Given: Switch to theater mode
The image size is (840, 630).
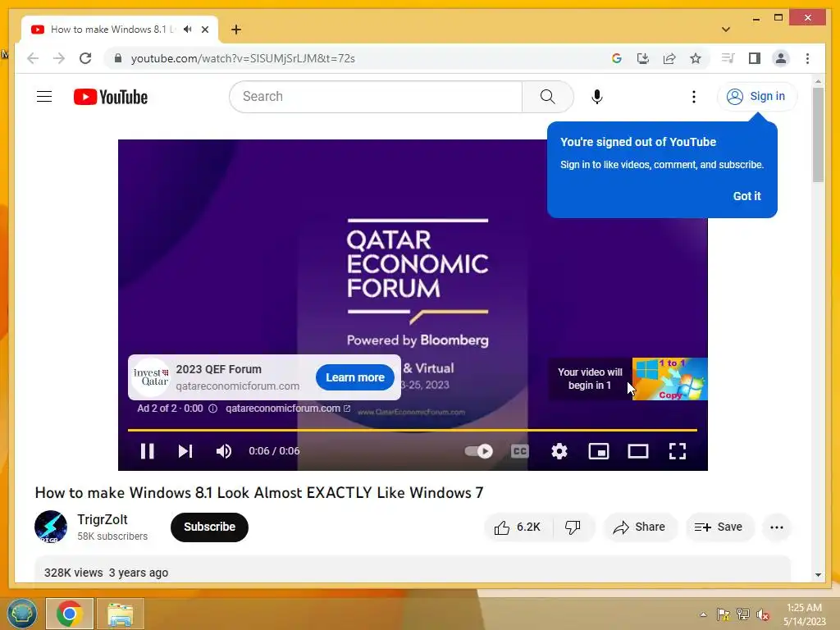Looking at the screenshot, I should coord(638,451).
